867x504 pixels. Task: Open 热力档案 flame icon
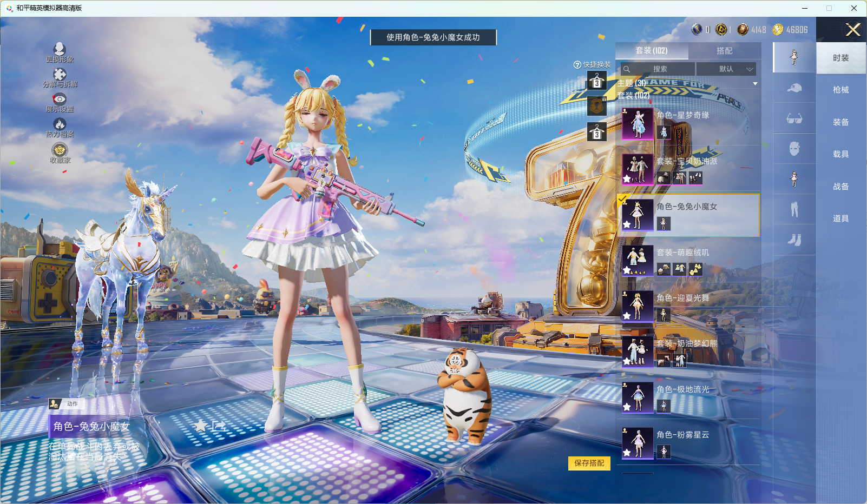pos(60,124)
